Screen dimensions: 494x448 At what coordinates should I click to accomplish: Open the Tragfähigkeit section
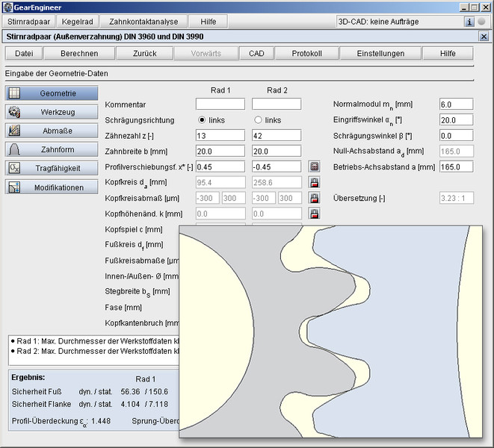tap(52, 168)
